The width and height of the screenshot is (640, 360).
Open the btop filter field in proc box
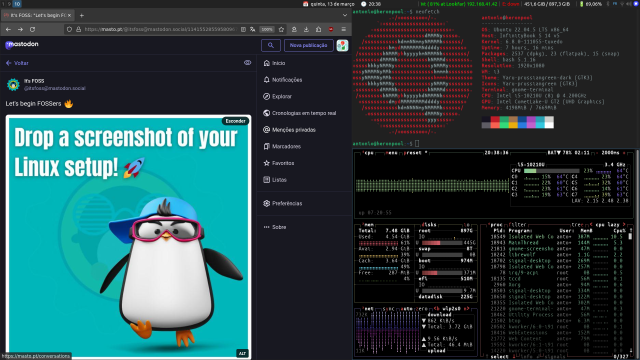coord(518,224)
